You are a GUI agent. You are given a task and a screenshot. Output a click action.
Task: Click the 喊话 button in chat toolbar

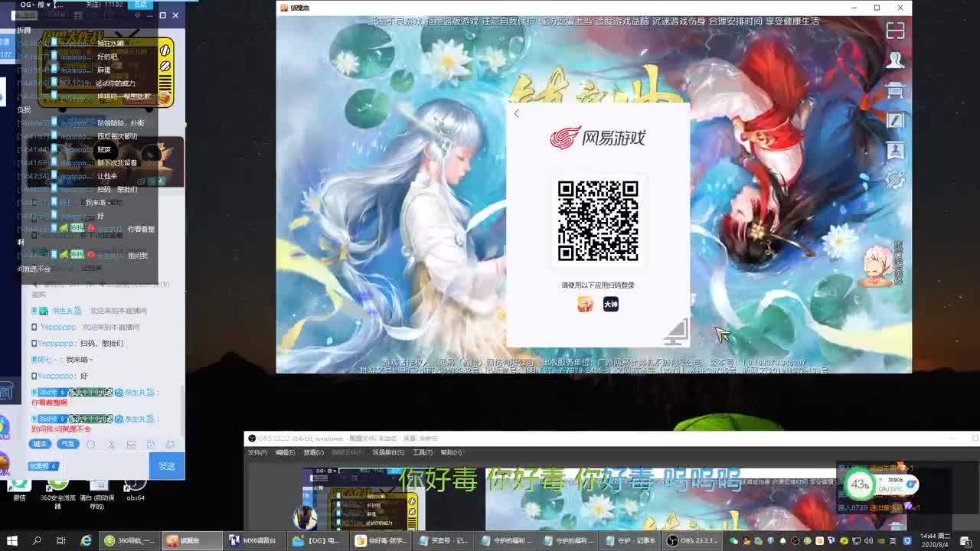(x=40, y=444)
